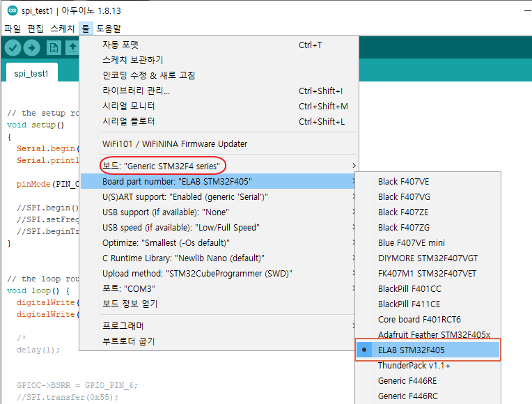Select DIYMORE STM32F407VGT board

pos(428,258)
